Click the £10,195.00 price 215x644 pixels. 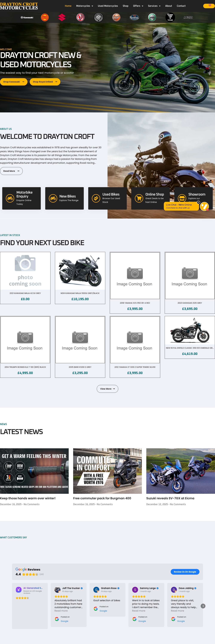click(x=80, y=299)
